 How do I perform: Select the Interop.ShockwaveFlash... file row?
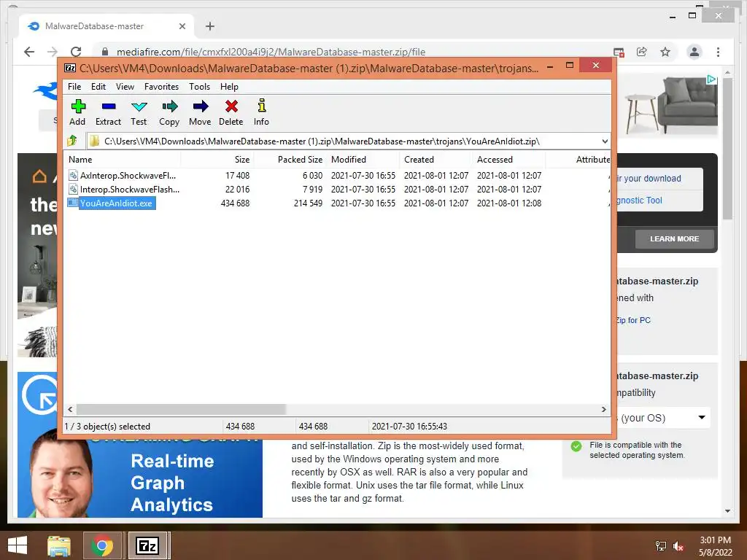click(337, 189)
